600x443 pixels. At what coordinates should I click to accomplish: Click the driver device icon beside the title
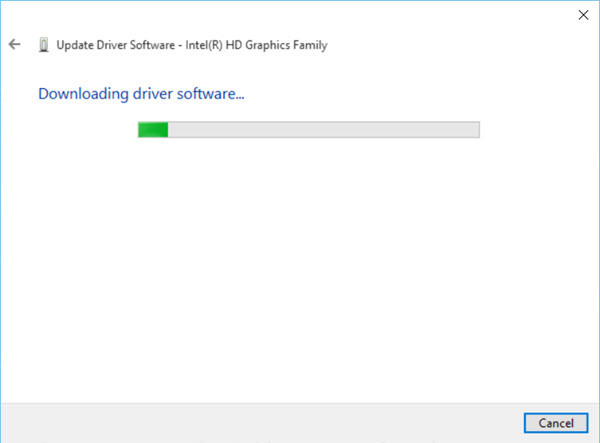point(44,45)
